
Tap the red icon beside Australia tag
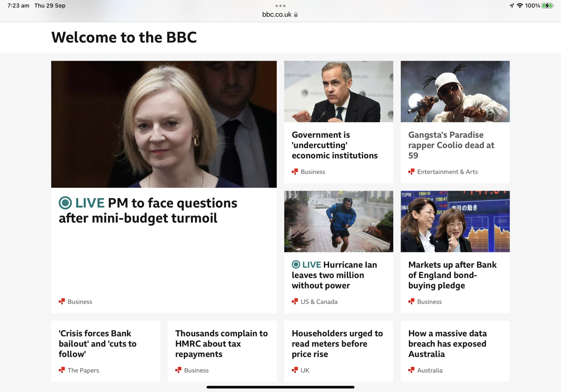pos(411,370)
